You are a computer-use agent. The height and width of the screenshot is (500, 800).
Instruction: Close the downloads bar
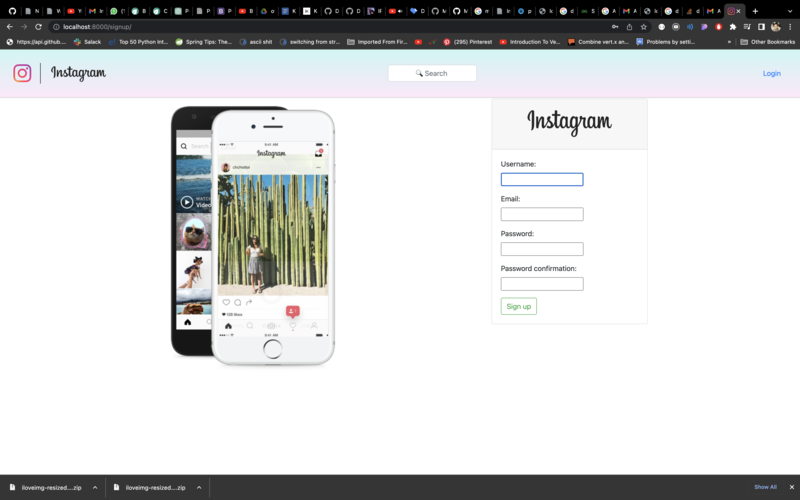(791, 487)
